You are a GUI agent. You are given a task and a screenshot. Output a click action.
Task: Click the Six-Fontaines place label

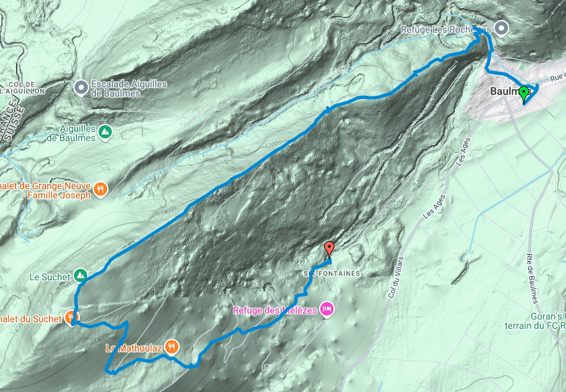click(x=332, y=274)
